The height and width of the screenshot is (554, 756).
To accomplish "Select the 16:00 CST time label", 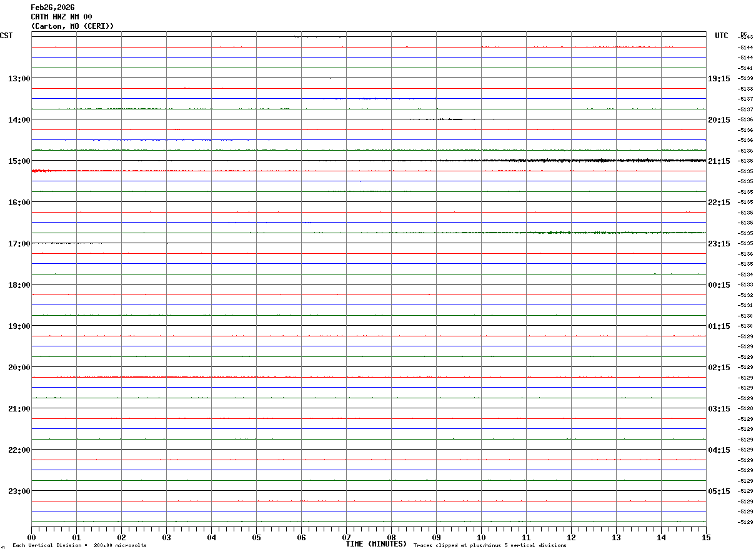I will [19, 203].
